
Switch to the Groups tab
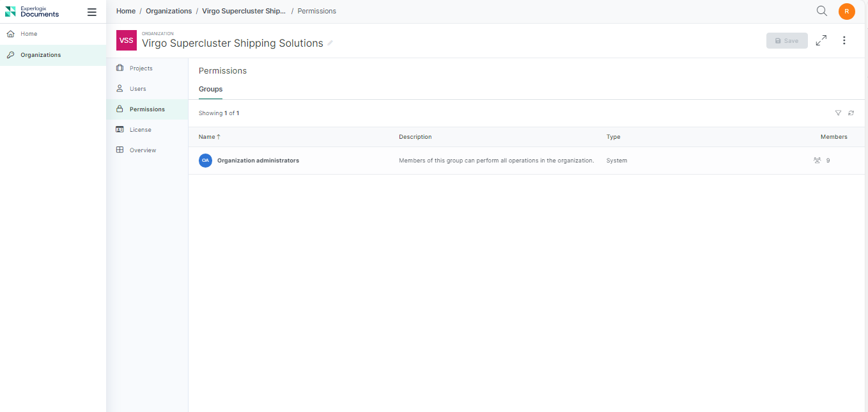(210, 90)
